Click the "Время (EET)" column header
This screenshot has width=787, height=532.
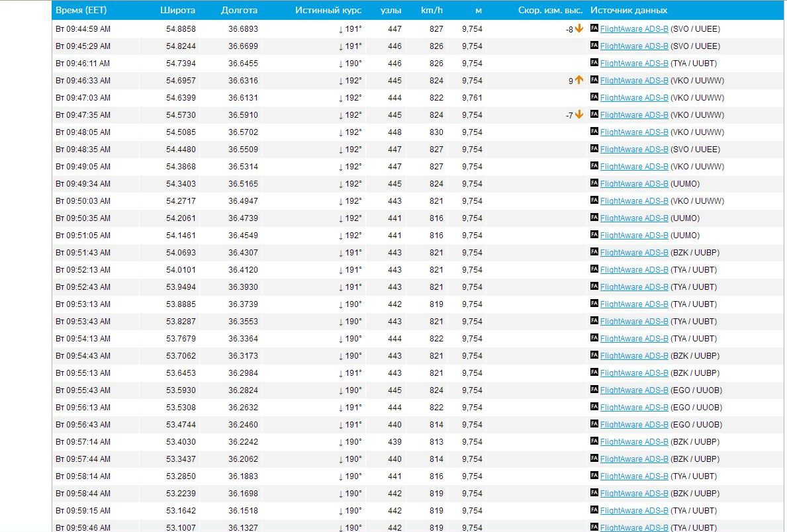coord(81,11)
